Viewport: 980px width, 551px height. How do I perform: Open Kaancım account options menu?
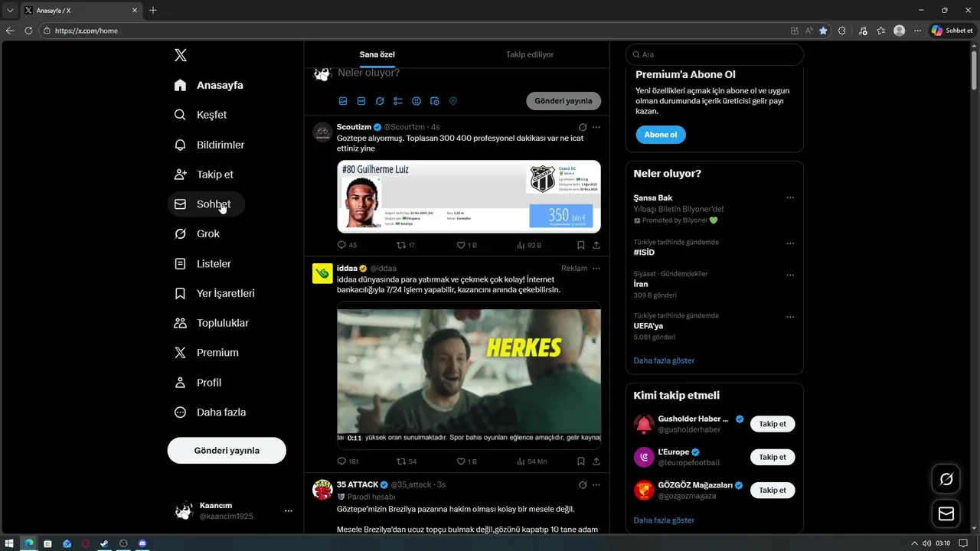[288, 510]
